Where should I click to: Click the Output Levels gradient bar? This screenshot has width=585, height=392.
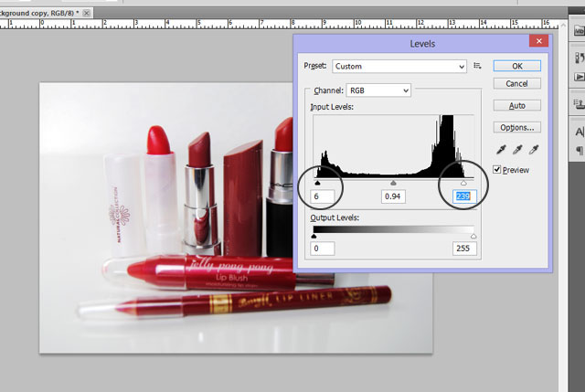click(x=394, y=229)
